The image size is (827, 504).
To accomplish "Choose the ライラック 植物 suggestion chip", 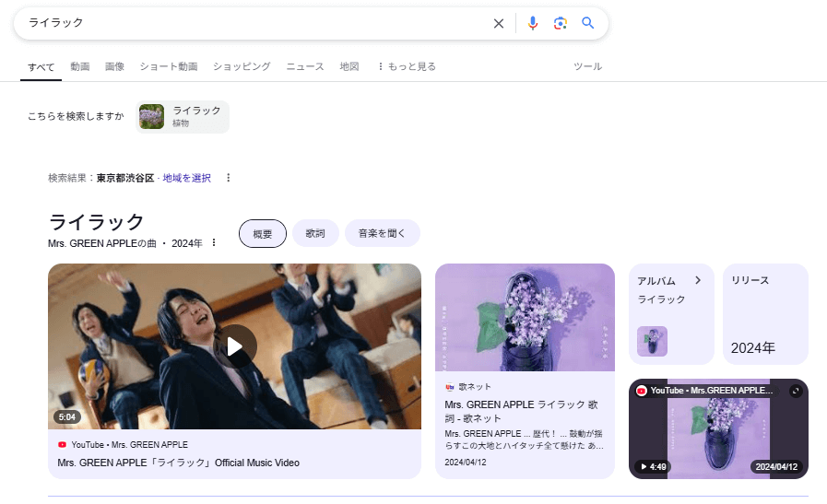I will pyautogui.click(x=183, y=116).
